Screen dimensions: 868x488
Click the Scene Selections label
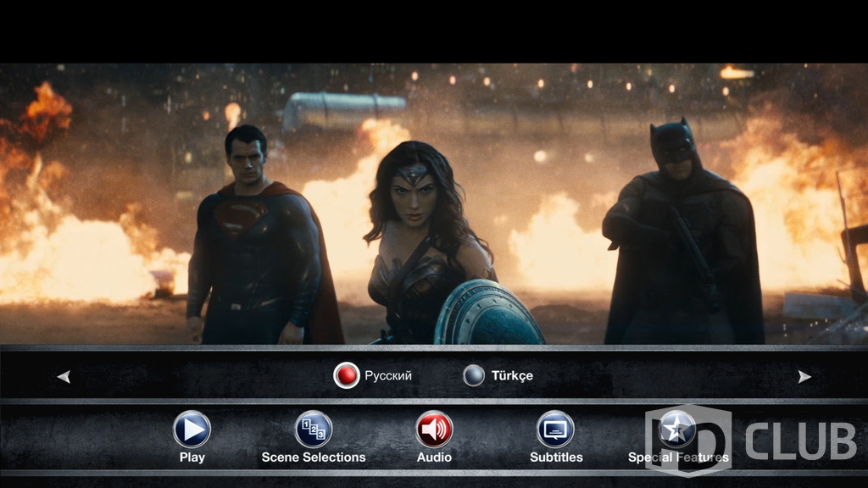pos(314,457)
